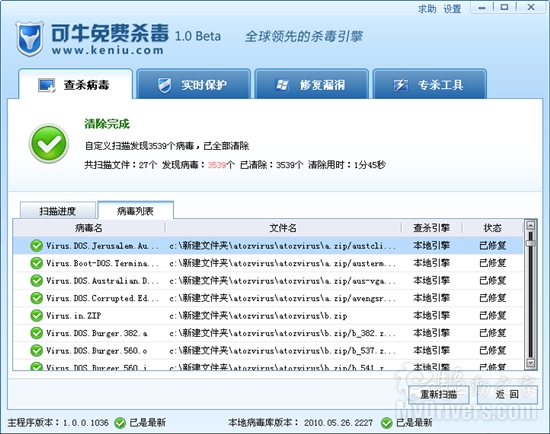The height and width of the screenshot is (434, 550).
Task: Click the scrollbar down arrow in virus list
Action: coord(531,363)
